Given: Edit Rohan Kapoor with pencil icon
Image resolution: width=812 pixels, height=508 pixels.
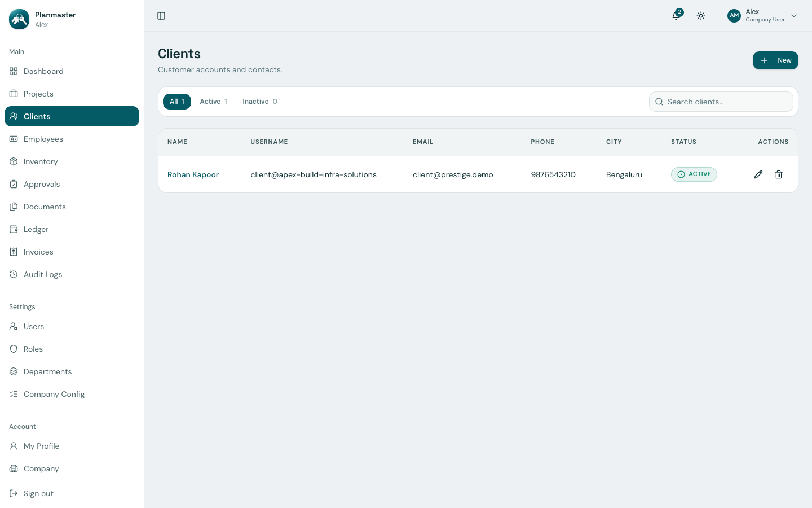Looking at the screenshot, I should 758,174.
